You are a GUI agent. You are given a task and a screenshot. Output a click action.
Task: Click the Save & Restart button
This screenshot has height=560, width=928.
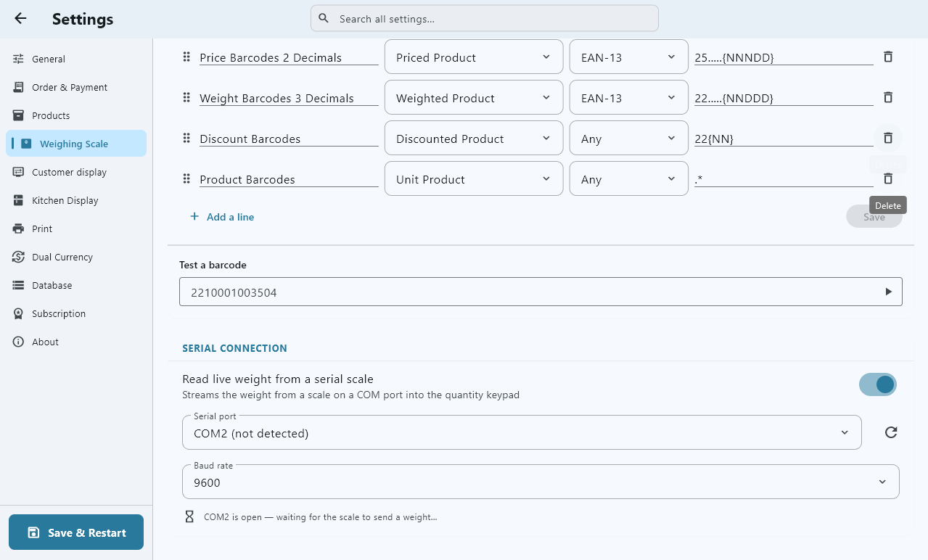[x=76, y=532]
